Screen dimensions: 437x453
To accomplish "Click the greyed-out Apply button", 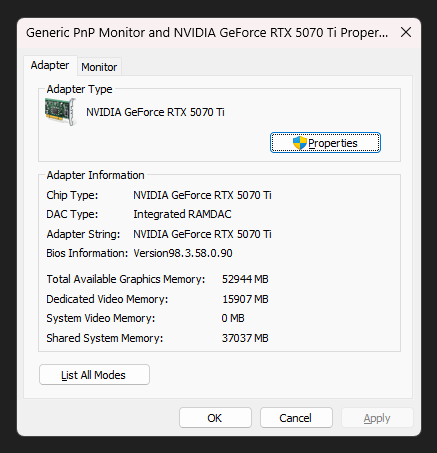I will click(377, 418).
